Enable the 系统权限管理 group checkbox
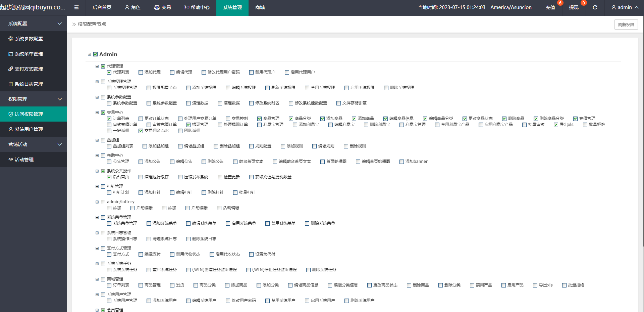 103,82
